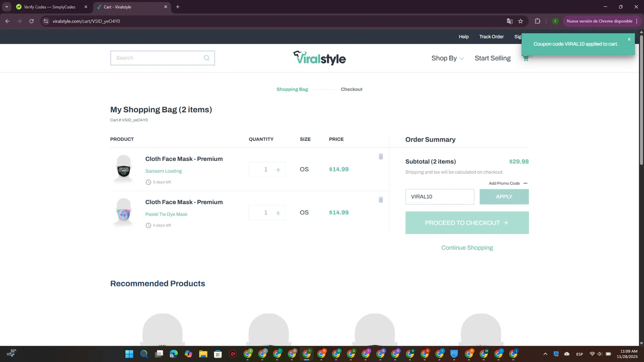644x362 pixels.
Task: Open Start Selling page
Action: click(x=492, y=58)
